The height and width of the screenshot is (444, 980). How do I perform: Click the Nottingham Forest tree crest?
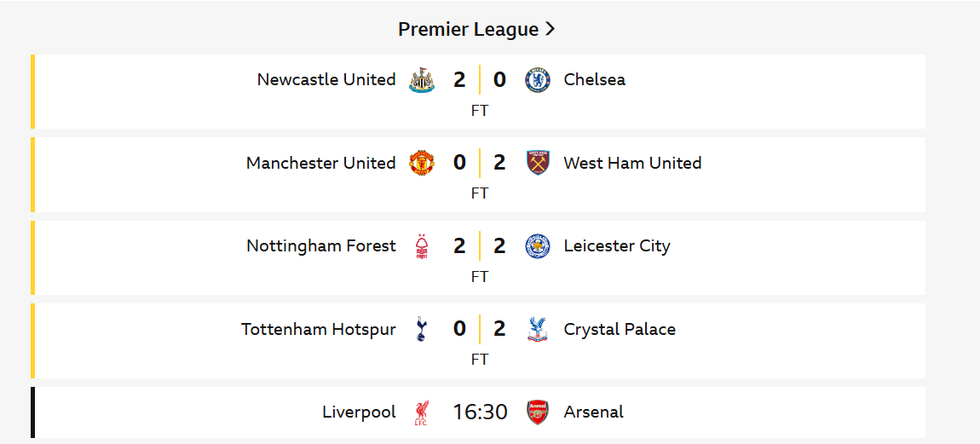tap(421, 246)
